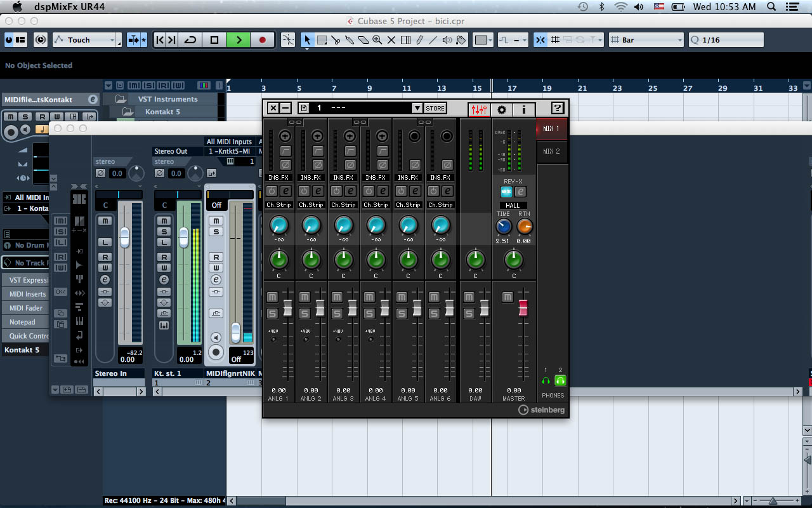Screen dimensions: 812x508
Task: Open the Spotlight search in menu bar
Action: pos(771,7)
